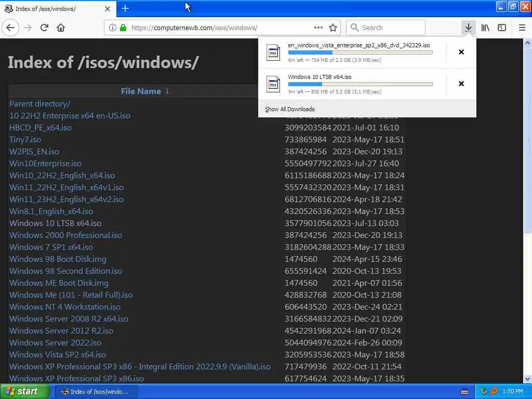Screen dimensions: 532x399
Task: Open the Parent directory/ link
Action: coord(39,104)
